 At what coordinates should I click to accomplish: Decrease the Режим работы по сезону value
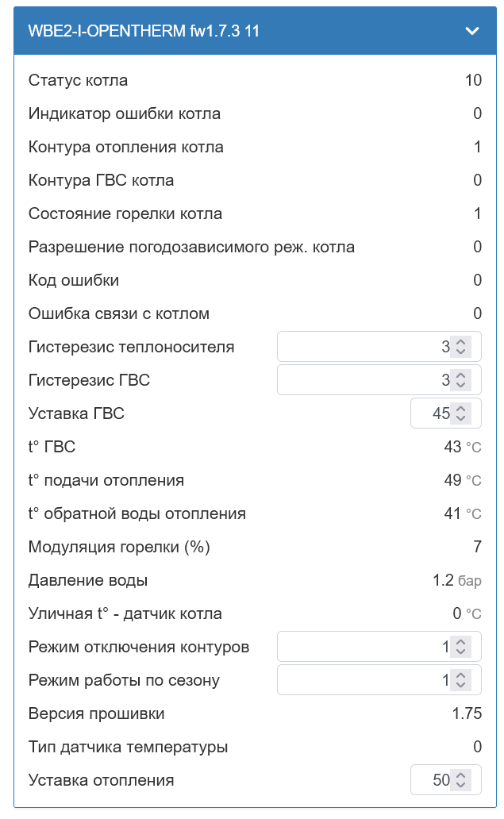point(461,685)
